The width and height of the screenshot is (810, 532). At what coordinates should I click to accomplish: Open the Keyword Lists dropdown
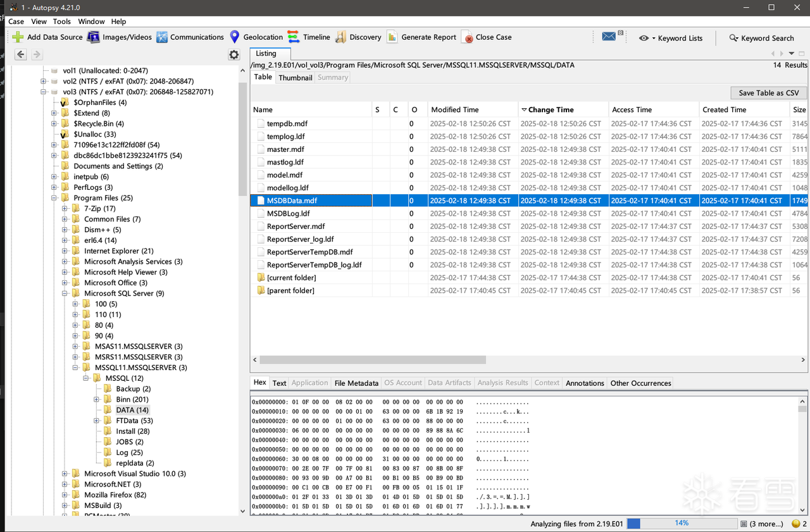[x=671, y=38]
